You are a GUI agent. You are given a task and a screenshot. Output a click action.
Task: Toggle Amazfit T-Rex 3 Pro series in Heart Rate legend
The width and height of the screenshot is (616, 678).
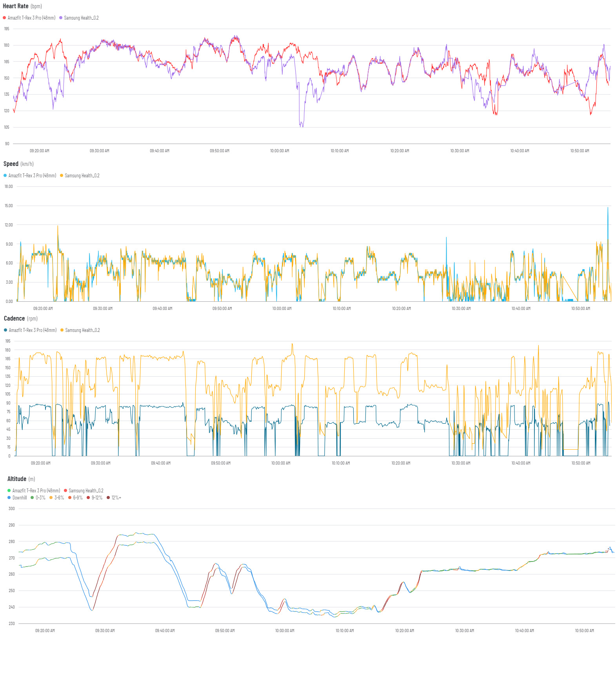(29, 18)
